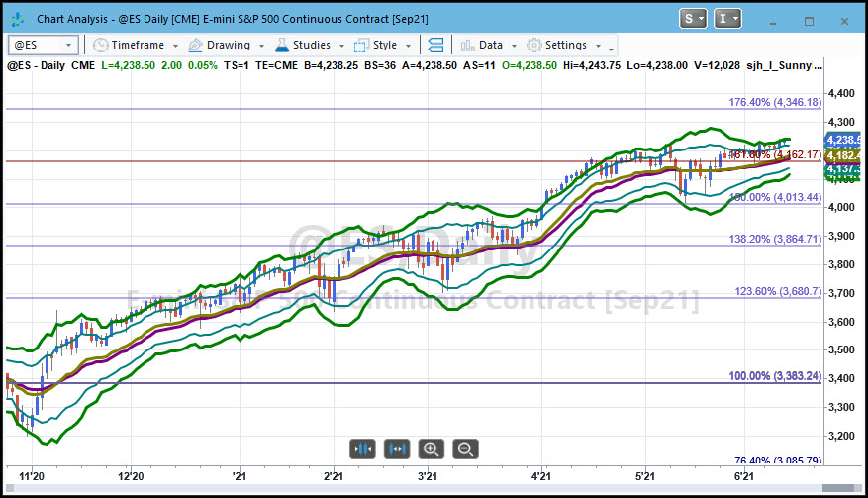Click the scrollbar left end handle

click(x=9, y=488)
